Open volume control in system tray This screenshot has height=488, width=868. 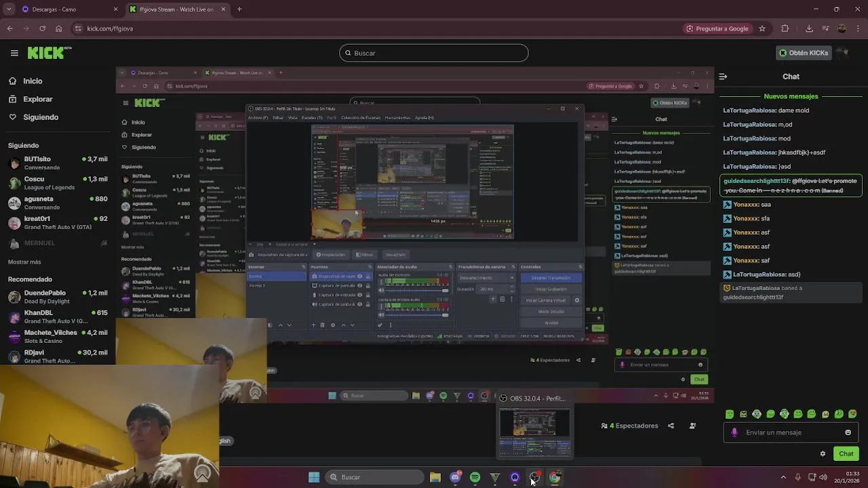pos(824,477)
